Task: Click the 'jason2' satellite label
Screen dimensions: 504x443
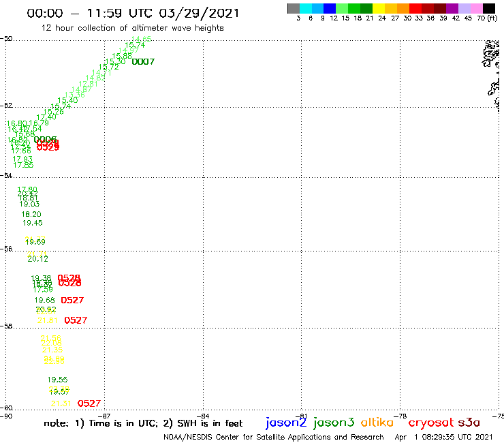Action: coord(286,423)
